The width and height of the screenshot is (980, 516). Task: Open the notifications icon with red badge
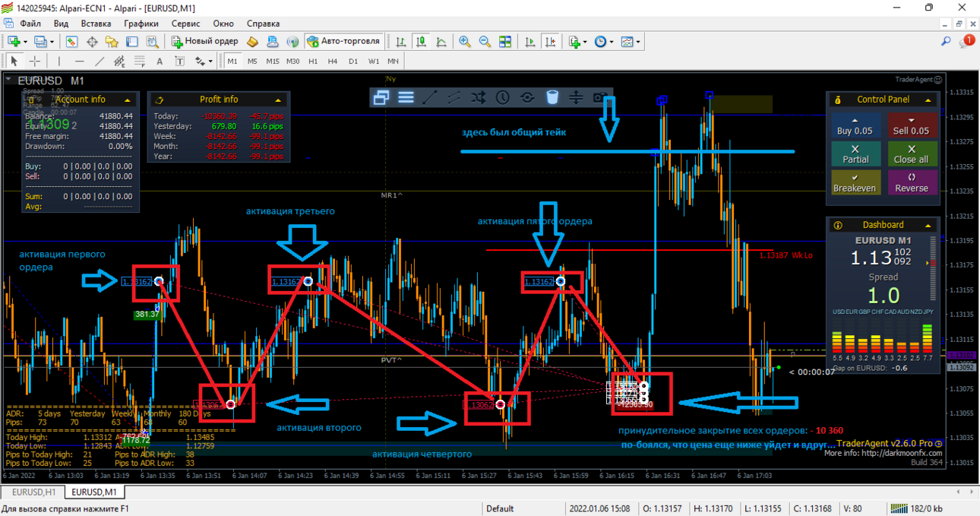[x=966, y=42]
